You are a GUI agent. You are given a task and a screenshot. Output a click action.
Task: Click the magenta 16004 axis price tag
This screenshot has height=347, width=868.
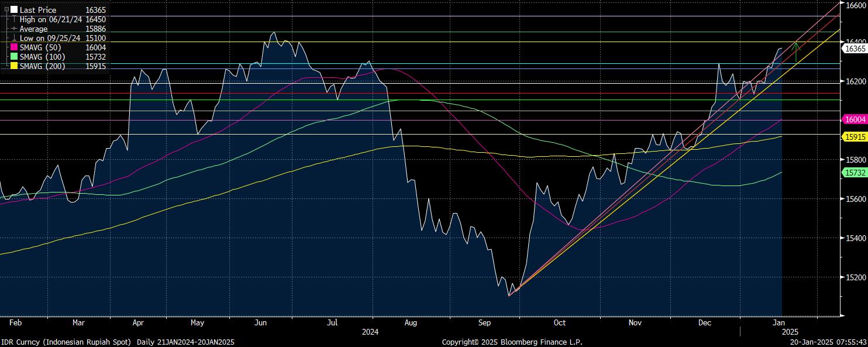[x=854, y=119]
